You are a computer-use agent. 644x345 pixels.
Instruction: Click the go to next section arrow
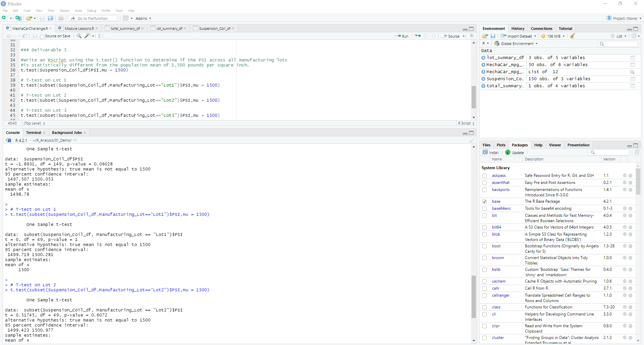coord(433,36)
